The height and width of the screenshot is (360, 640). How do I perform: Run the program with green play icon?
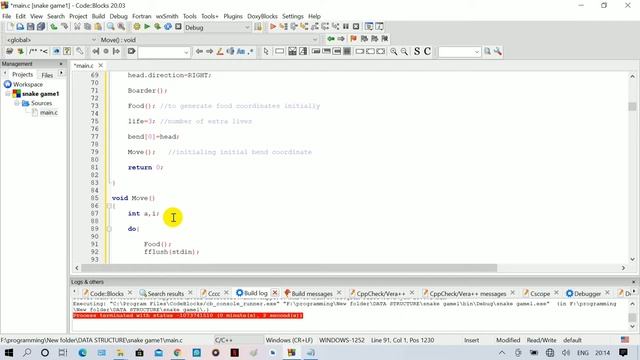(x=147, y=27)
